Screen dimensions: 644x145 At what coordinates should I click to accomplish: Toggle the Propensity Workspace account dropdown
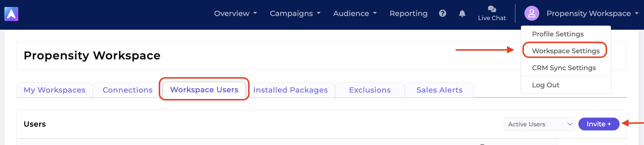click(593, 13)
